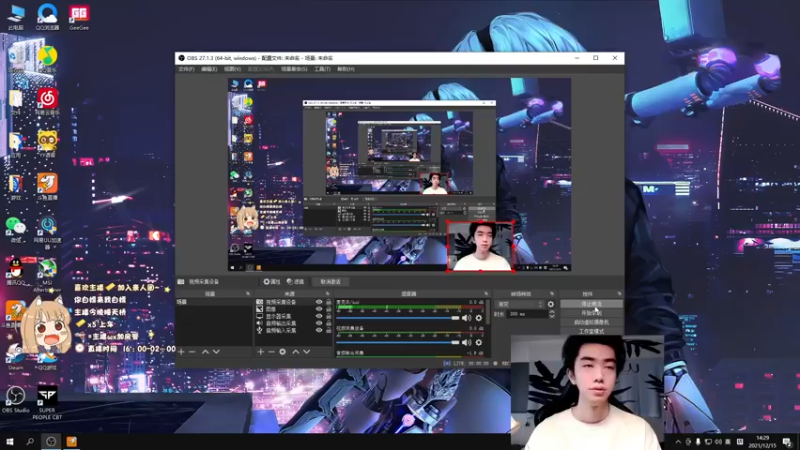Toggle visibility of 视频采集设备 source
Image resolution: width=800 pixels, height=450 pixels.
319,302
